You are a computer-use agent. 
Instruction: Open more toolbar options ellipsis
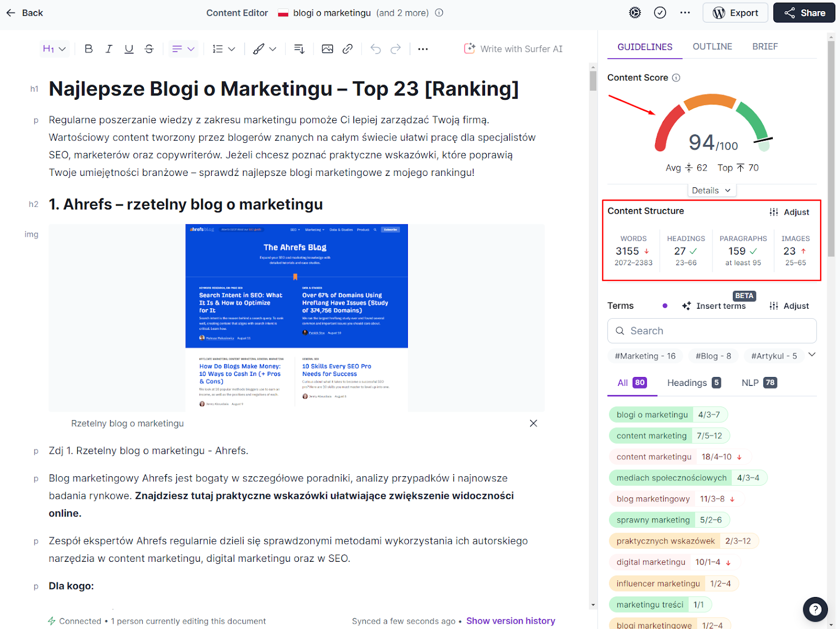coord(423,49)
